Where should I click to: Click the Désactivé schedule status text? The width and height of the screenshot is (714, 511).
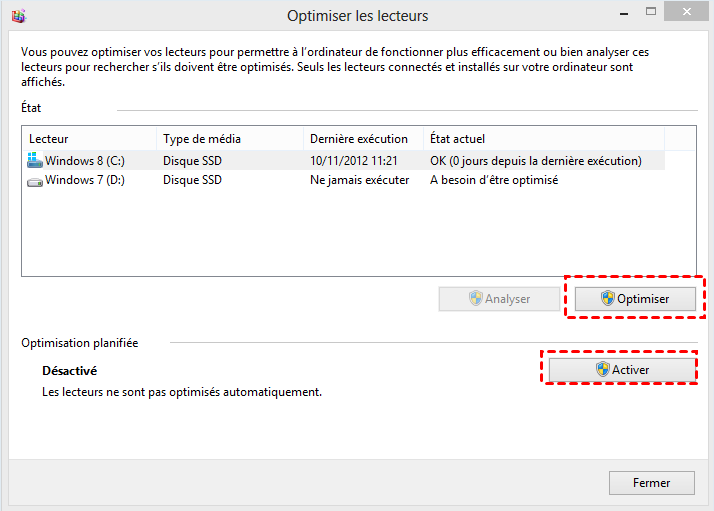[x=70, y=371]
